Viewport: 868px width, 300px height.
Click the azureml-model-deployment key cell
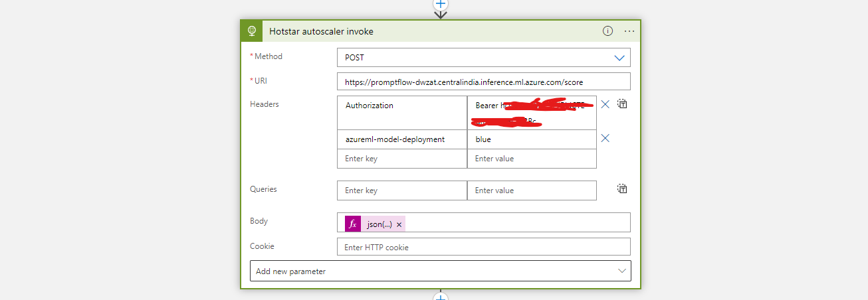point(402,139)
